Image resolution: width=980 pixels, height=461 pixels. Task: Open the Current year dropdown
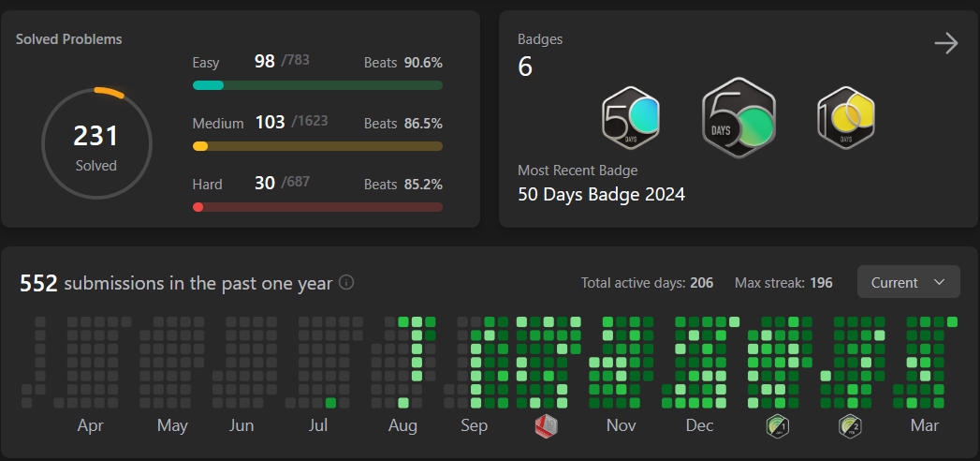click(908, 282)
